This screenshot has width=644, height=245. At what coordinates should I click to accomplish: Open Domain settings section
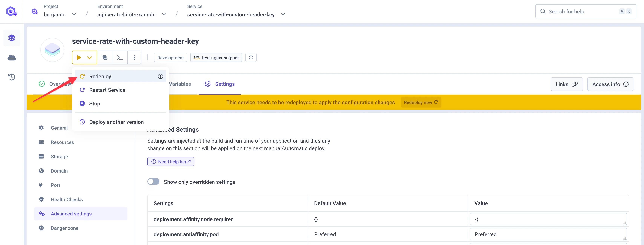tap(81, 171)
